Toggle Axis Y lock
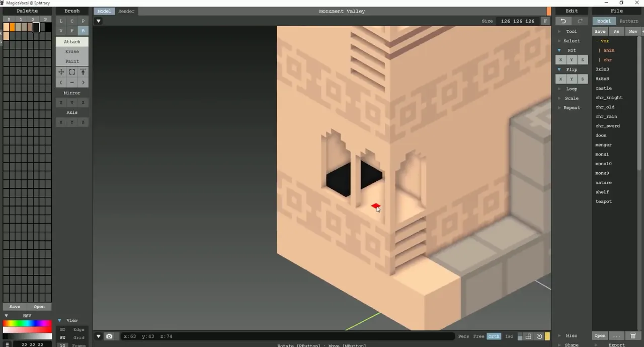Screen dimensions: 644x347 pos(72,122)
